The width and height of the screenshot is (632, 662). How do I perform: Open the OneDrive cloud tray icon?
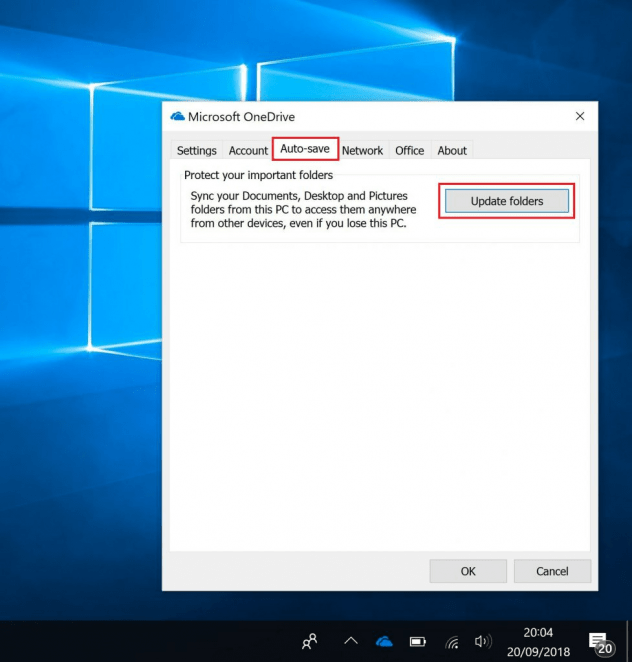coord(384,642)
